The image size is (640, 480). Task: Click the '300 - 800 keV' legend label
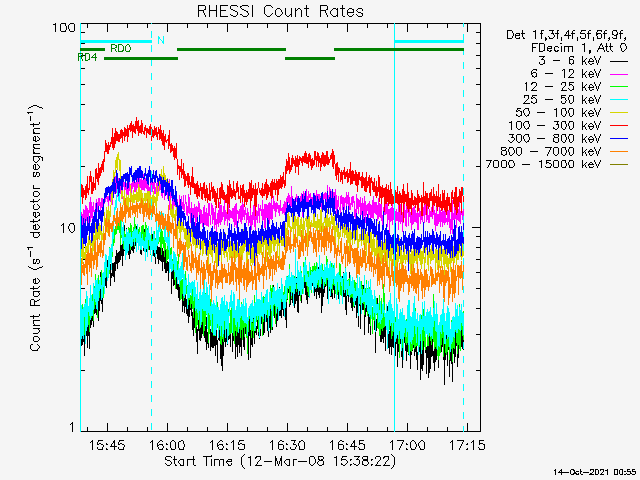(555, 138)
